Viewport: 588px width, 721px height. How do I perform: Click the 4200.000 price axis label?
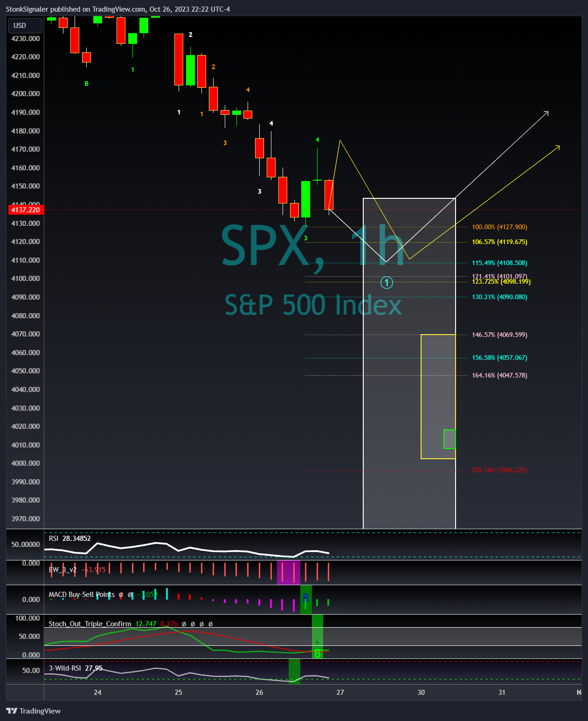coord(26,94)
